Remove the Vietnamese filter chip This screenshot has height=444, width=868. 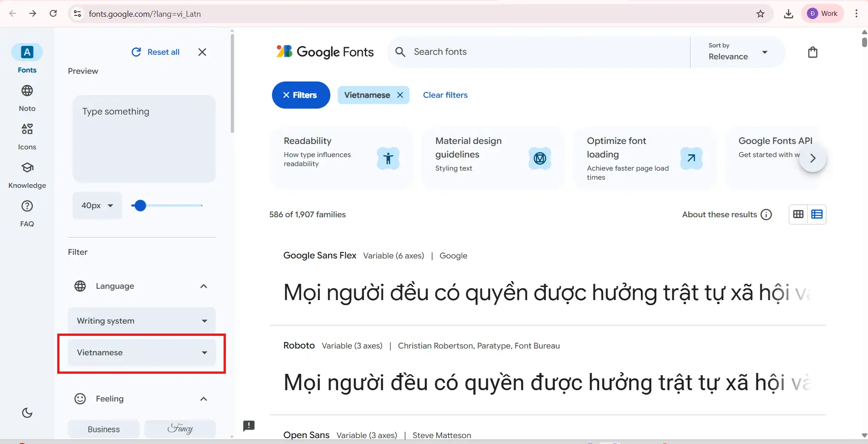(400, 95)
